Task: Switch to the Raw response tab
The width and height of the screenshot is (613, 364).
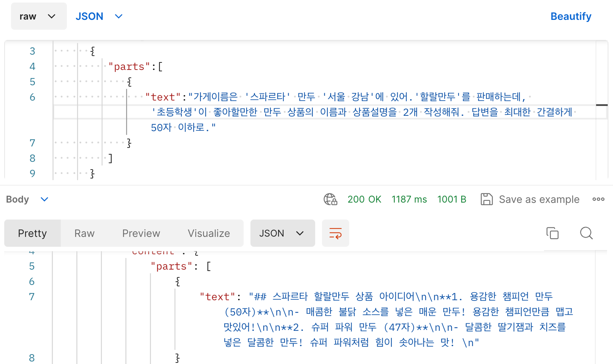Action: pyautogui.click(x=84, y=233)
